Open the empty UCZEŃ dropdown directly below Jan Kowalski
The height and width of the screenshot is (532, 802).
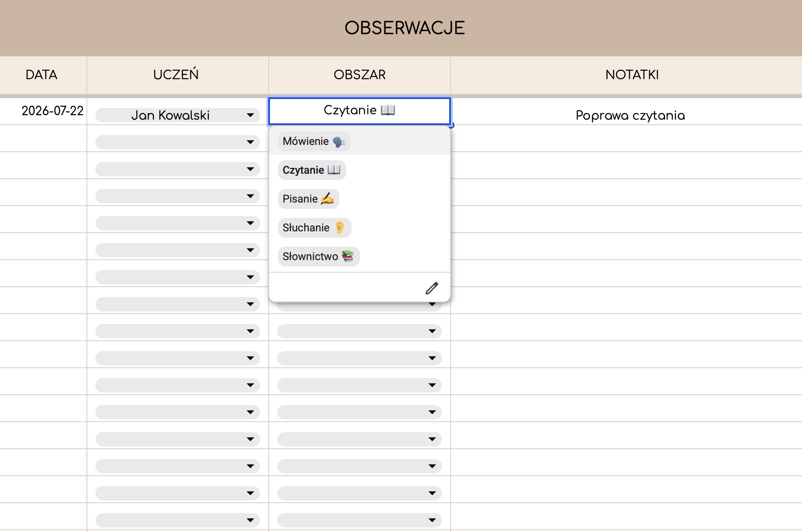click(x=178, y=142)
